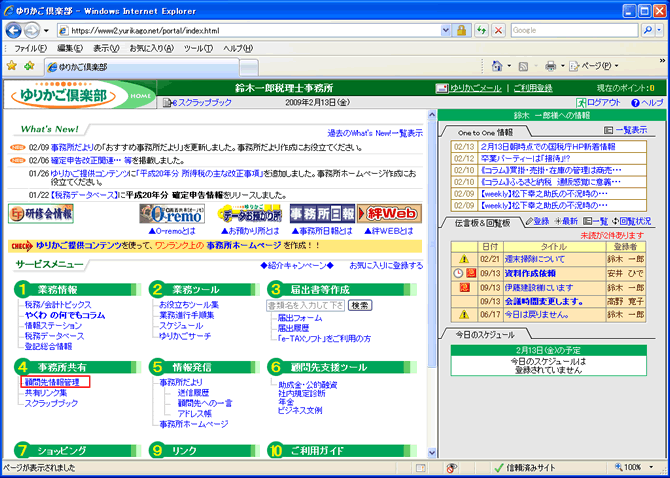
Task: Click the 最新 refresh icon link
Action: point(566,221)
